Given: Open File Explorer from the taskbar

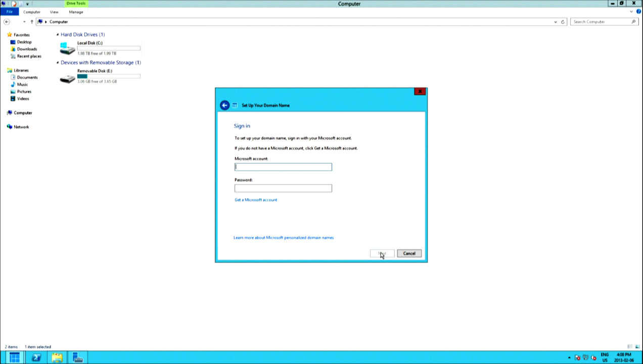Looking at the screenshot, I should click(57, 358).
